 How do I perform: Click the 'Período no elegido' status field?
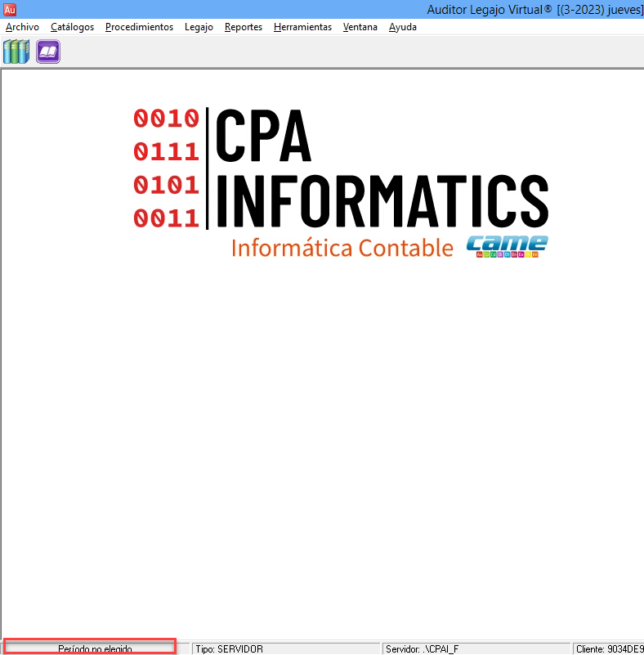tap(95, 648)
